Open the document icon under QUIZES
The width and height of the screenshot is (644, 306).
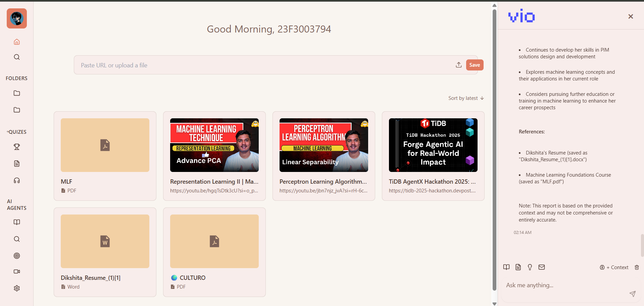[x=17, y=164]
